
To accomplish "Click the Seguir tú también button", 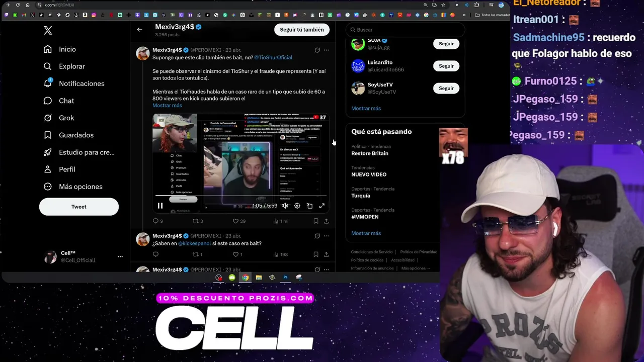I will click(302, 30).
